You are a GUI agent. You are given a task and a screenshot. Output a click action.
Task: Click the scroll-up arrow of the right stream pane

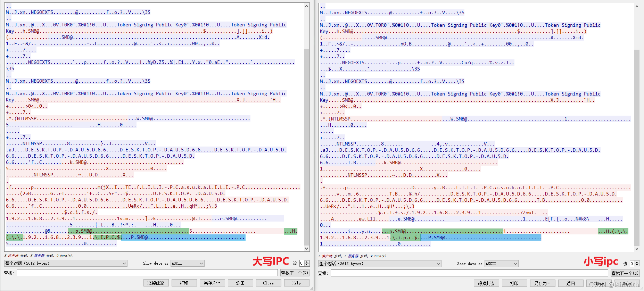coord(637,6)
